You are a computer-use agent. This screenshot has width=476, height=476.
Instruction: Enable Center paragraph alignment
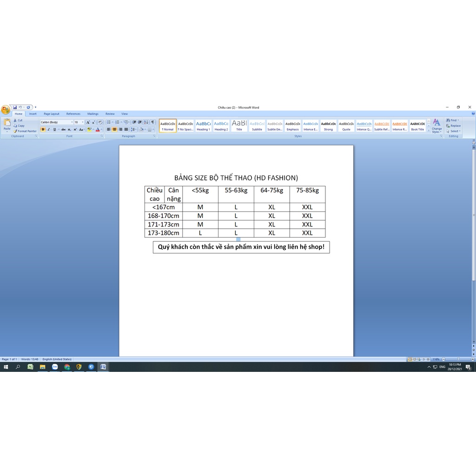(x=114, y=130)
